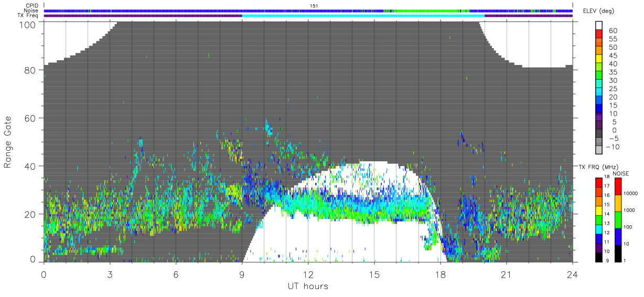The image size is (644, 297).
Task: Click the Noise row label above the plot
Action: click(x=31, y=10)
